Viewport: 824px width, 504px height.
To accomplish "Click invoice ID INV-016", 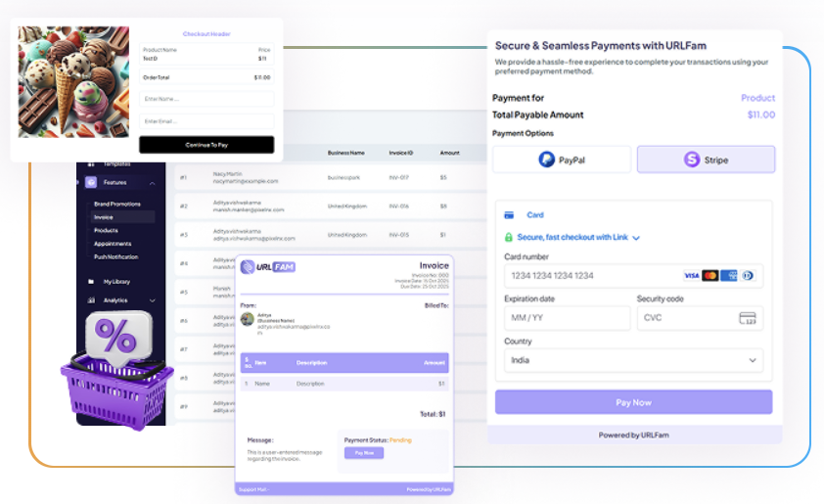I will point(399,206).
